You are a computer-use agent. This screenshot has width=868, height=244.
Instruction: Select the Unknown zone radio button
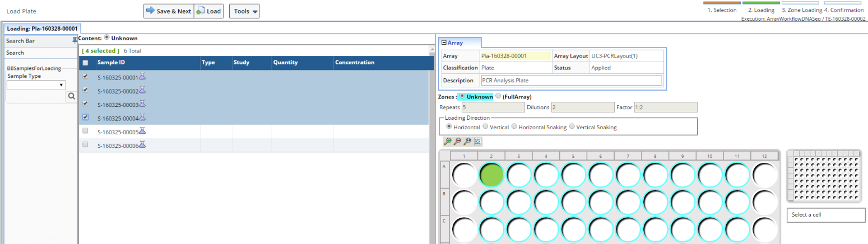pos(462,96)
